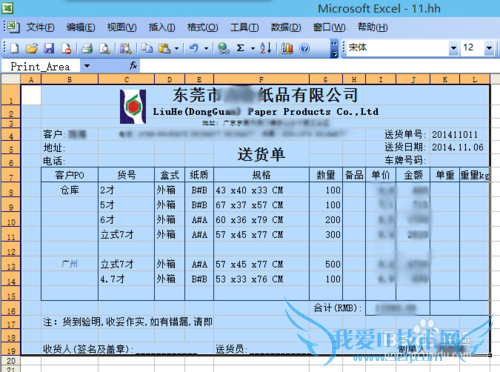Select row 16 header
The height and width of the screenshot is (372, 500).
[x=11, y=309]
